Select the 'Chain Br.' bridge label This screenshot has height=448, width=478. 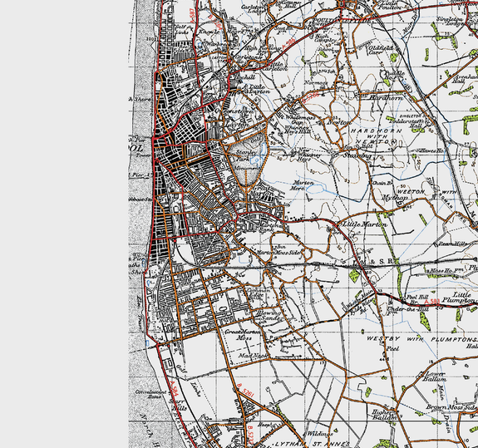point(382,183)
